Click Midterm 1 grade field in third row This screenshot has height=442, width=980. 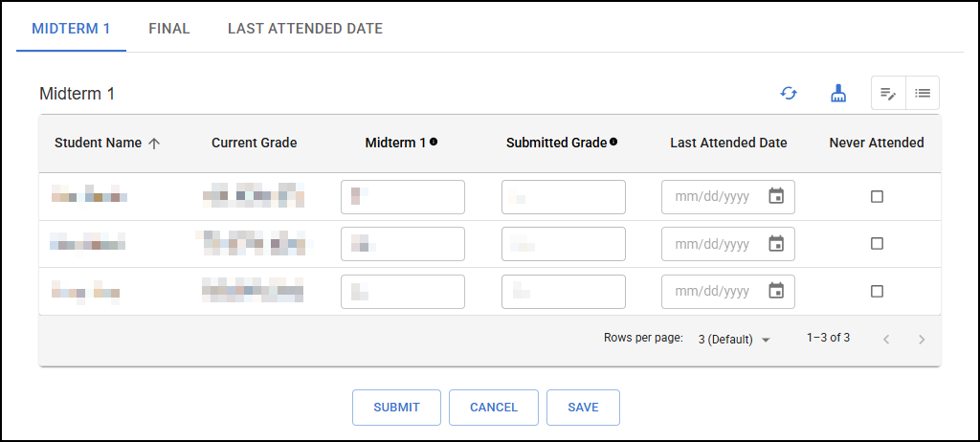(403, 292)
